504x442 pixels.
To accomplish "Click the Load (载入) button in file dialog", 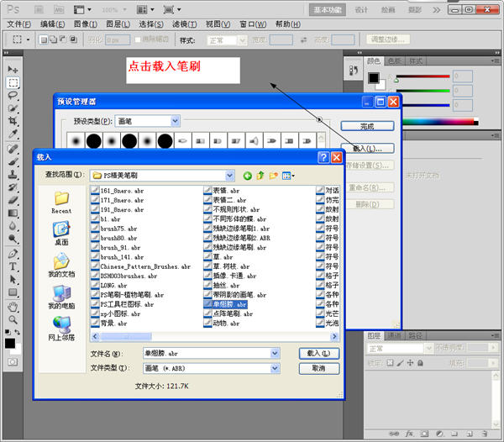I will click(x=318, y=354).
